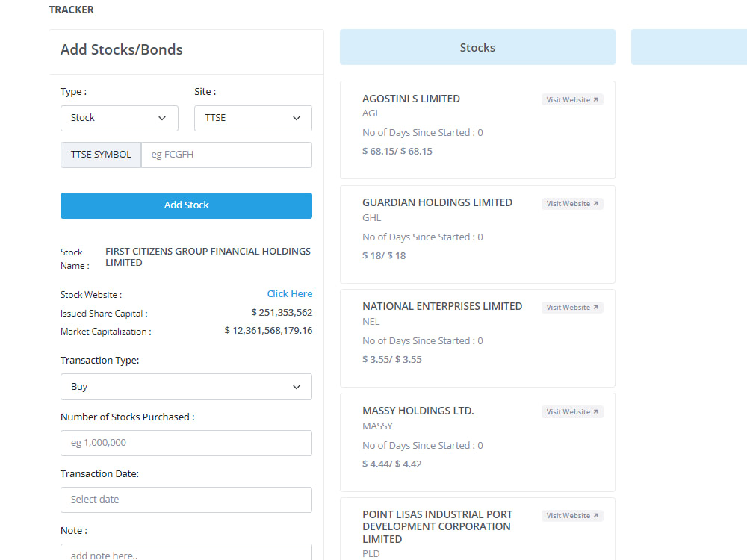This screenshot has width=747, height=560.
Task: Expand the Transaction Type dropdown showing Buy
Action: [x=186, y=387]
